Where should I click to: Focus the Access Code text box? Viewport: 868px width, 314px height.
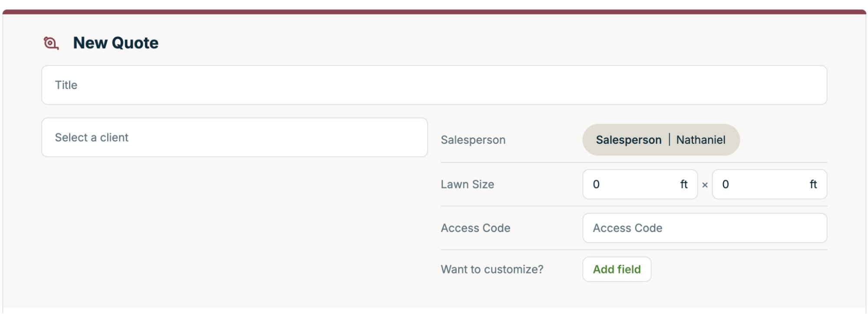pyautogui.click(x=704, y=228)
